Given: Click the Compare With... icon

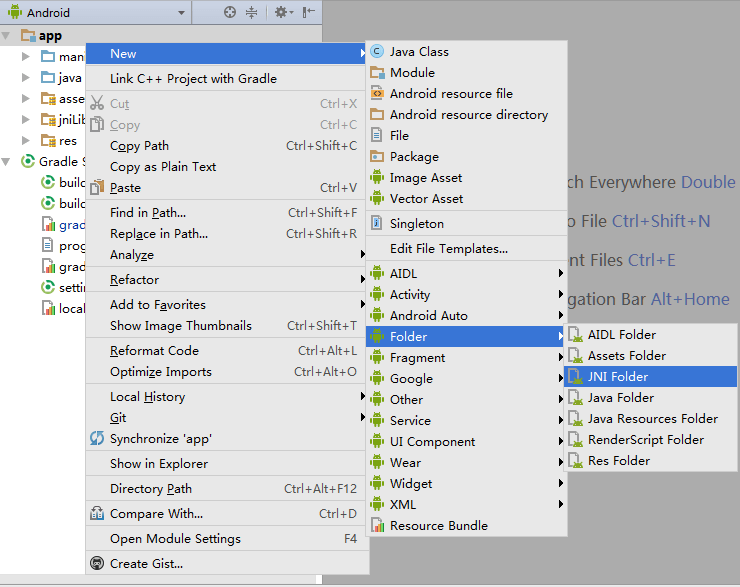Looking at the screenshot, I should pos(97,513).
